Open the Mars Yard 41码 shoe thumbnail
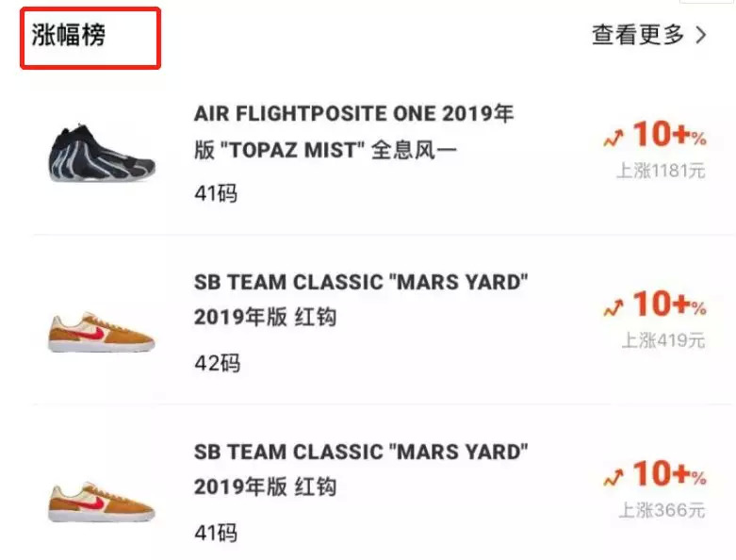Image resolution: width=736 pixels, height=560 pixels. [x=102, y=502]
